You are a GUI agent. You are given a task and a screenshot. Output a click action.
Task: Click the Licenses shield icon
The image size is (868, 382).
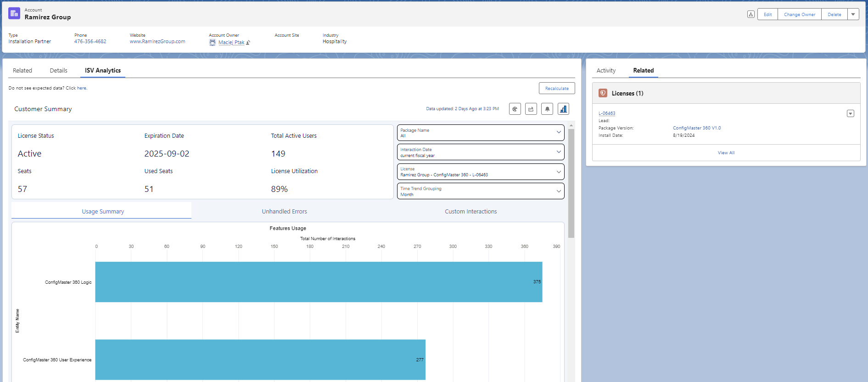click(x=603, y=93)
